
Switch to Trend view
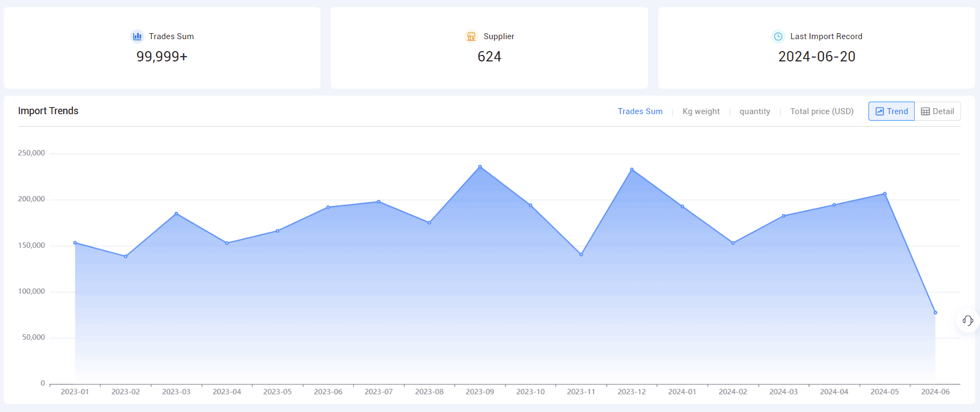tap(891, 111)
